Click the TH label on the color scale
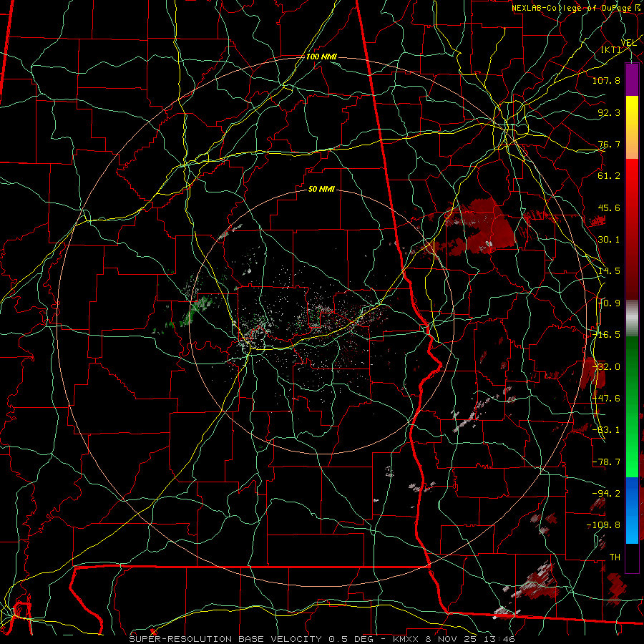This screenshot has height=644, width=644. 615,557
